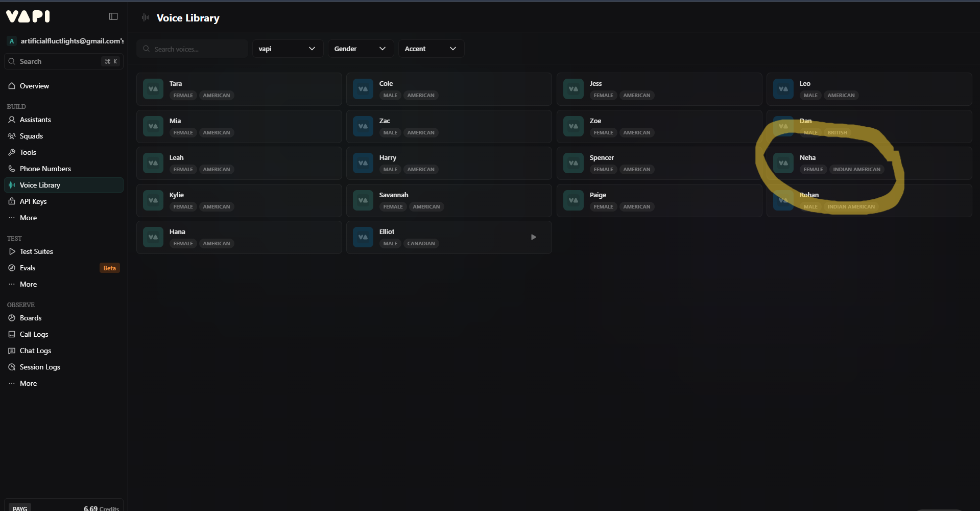Click the Evals compass icon

pos(12,268)
